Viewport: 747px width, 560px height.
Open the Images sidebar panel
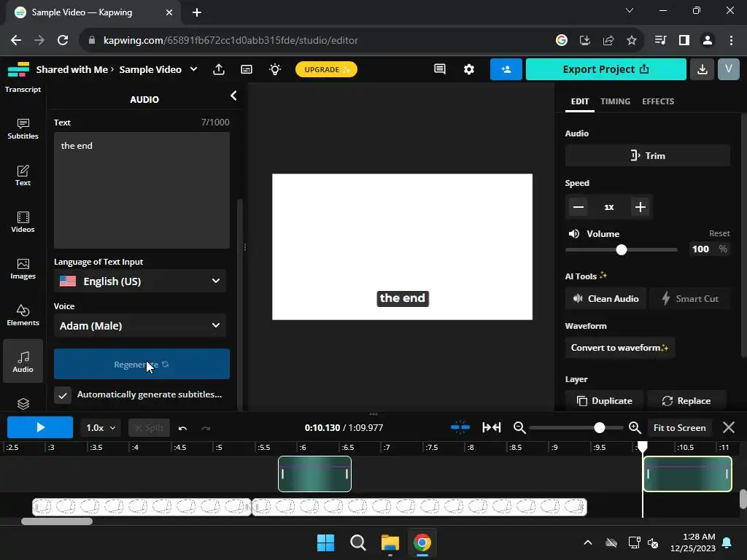pyautogui.click(x=23, y=268)
